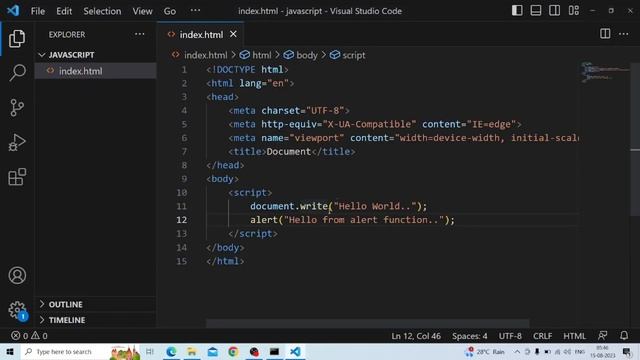The height and width of the screenshot is (360, 640).
Task: Change indentation via Spaces: 4
Action: coord(469,336)
